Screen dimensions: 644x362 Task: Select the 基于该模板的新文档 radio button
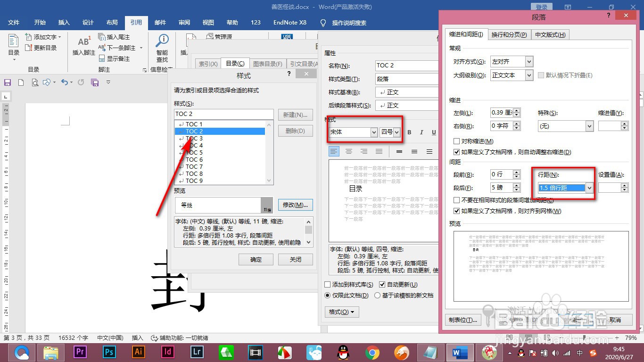pos(377,295)
